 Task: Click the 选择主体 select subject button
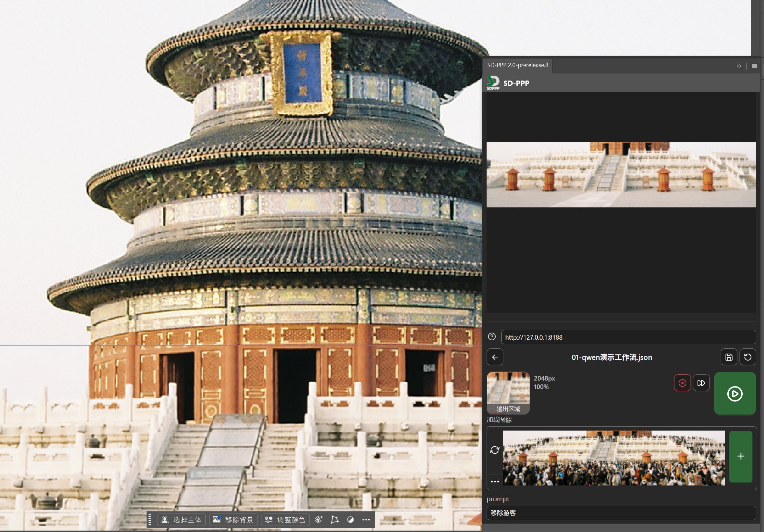[181, 520]
